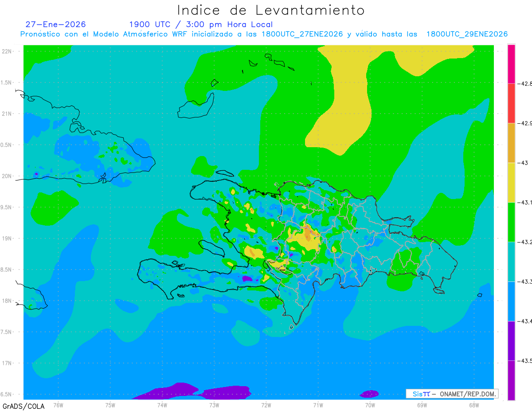
Task: Click the '-43.3' color scale value
Action: point(524,282)
